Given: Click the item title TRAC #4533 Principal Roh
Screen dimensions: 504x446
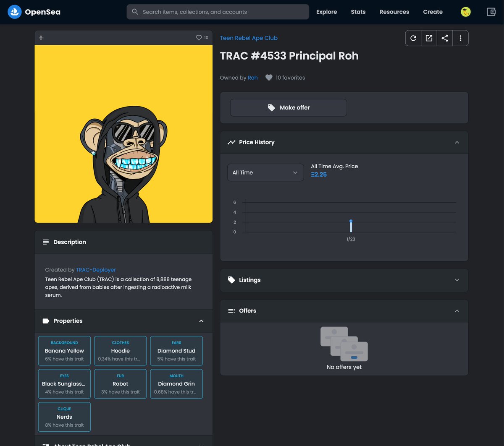Looking at the screenshot, I should (x=289, y=56).
